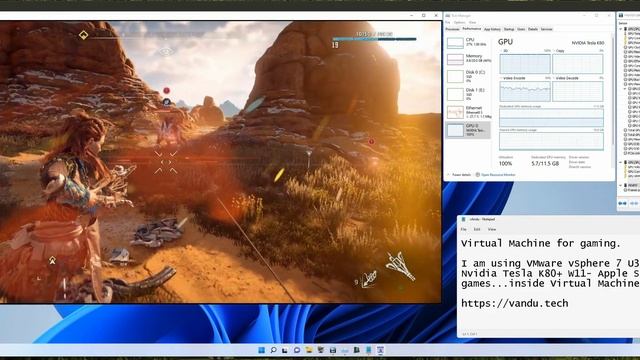Click the arrow bundle weapon icon in game

pos(400,266)
